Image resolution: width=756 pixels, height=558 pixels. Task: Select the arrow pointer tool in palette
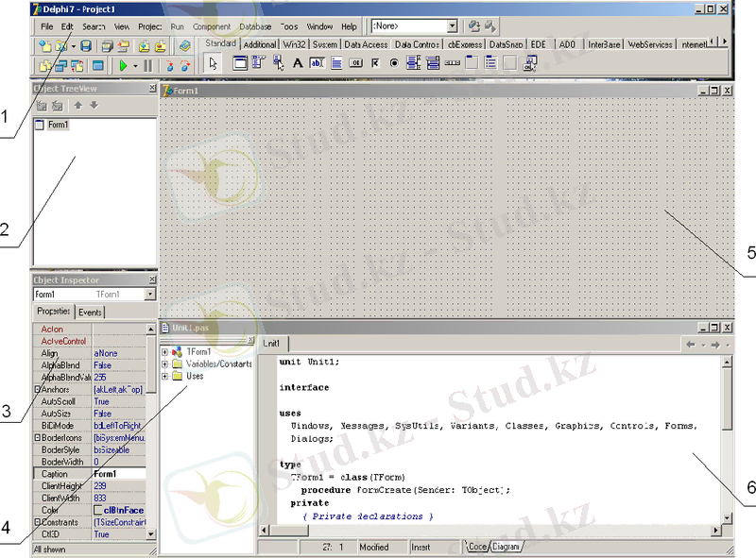(x=213, y=64)
